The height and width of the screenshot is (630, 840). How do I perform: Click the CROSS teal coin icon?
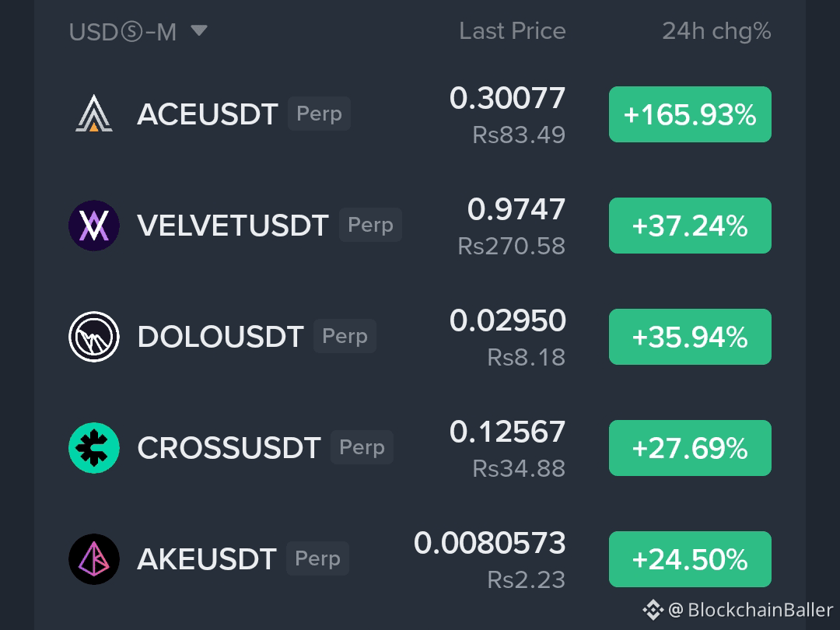tap(94, 448)
